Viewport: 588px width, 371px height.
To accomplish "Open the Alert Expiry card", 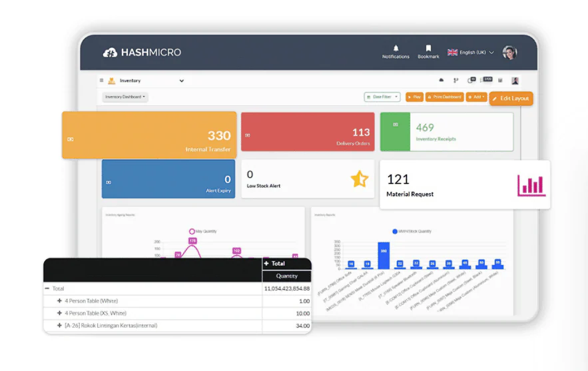I will click(x=168, y=179).
